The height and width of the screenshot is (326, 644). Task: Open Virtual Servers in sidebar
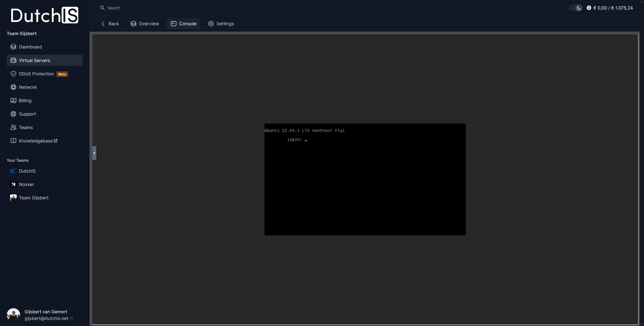[x=45, y=60]
